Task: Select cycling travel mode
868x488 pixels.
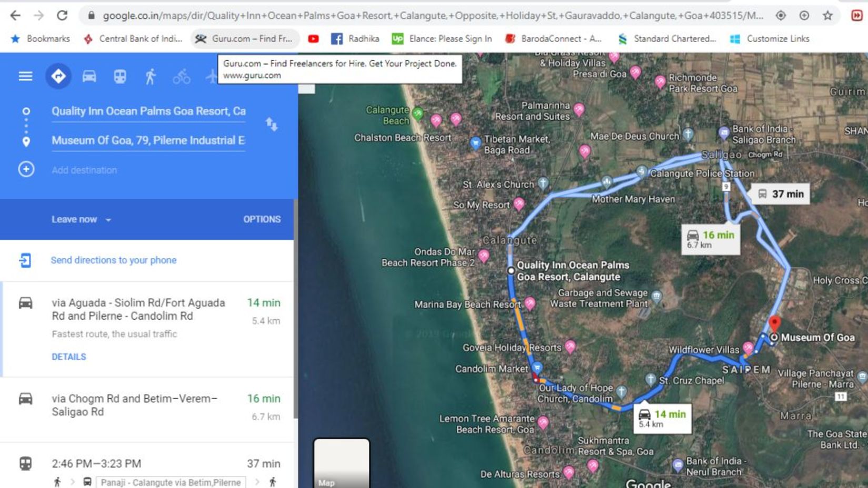Action: coord(182,76)
